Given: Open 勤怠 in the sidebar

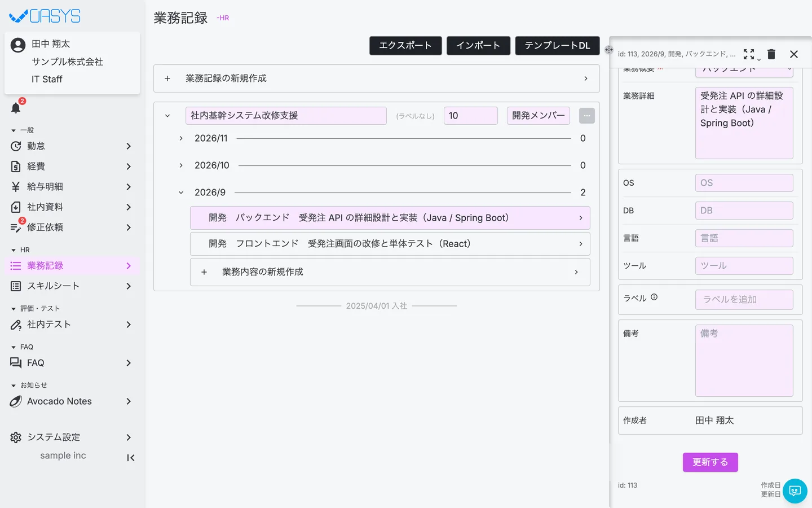Looking at the screenshot, I should click(72, 146).
